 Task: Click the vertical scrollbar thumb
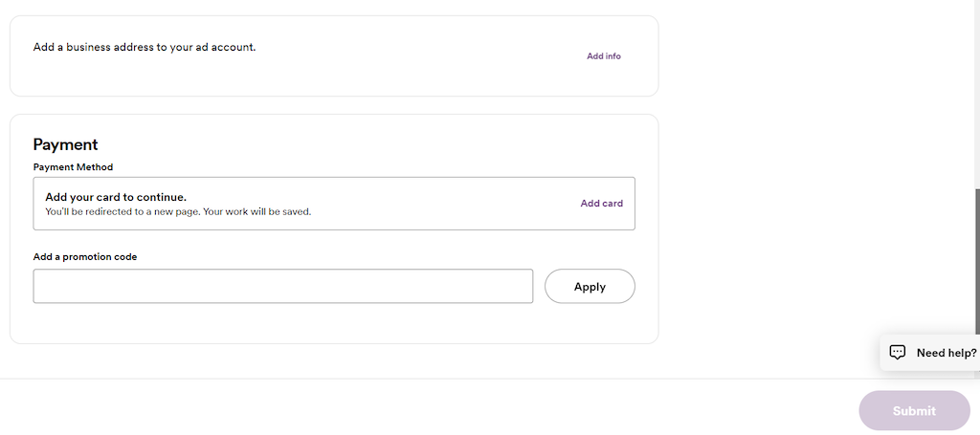(x=977, y=281)
